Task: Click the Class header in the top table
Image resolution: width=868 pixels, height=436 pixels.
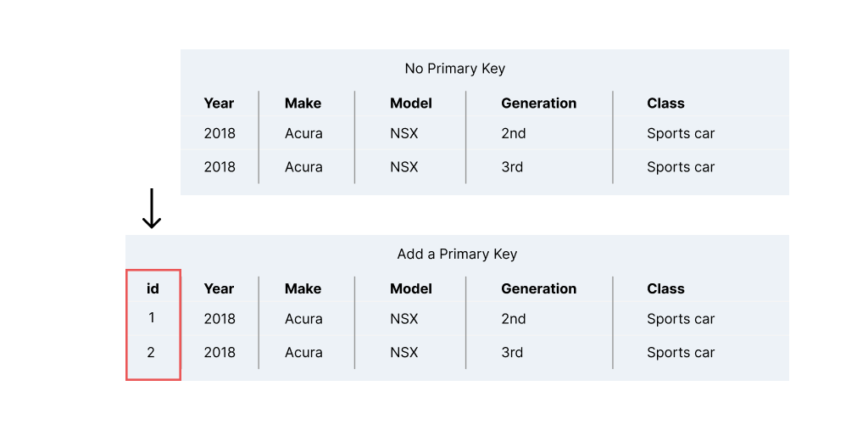Action: (x=665, y=103)
